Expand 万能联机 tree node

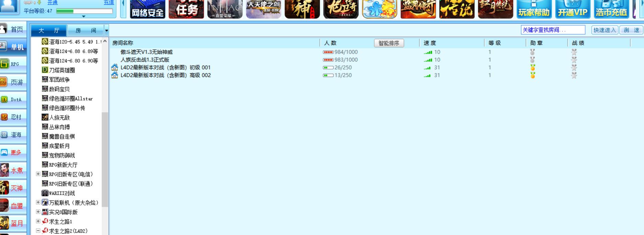[38, 202]
